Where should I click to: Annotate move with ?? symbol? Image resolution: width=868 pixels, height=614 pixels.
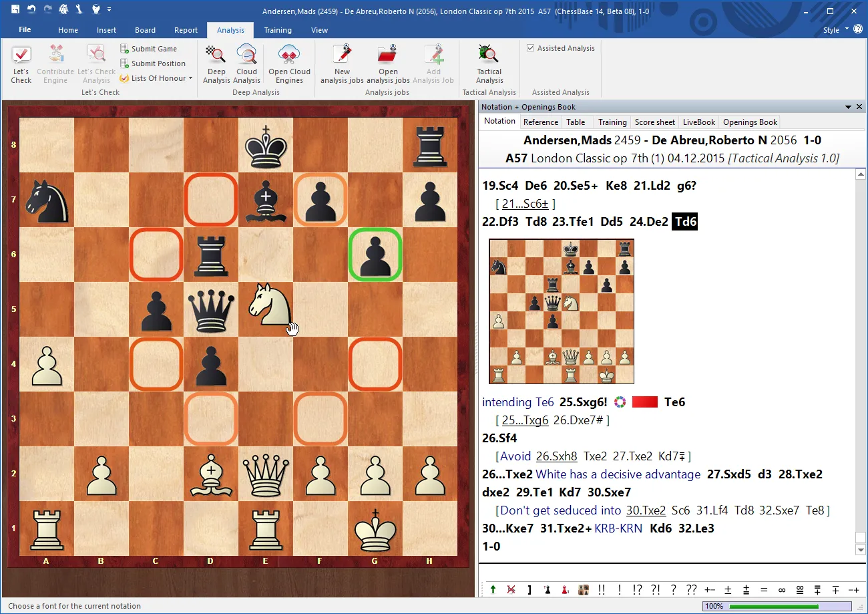point(691,589)
